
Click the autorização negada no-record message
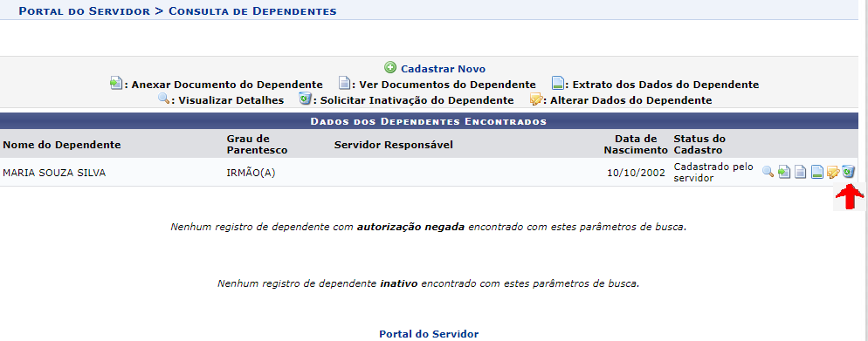click(429, 227)
